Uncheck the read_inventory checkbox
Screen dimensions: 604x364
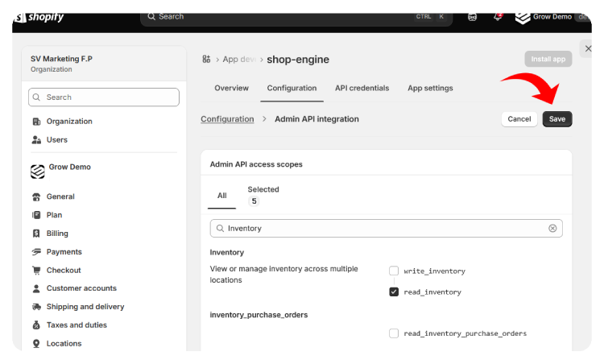(x=394, y=292)
